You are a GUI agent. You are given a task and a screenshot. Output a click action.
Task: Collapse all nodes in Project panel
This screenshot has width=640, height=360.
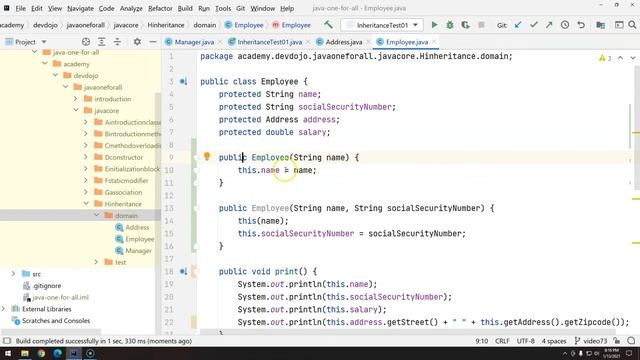tap(117, 42)
